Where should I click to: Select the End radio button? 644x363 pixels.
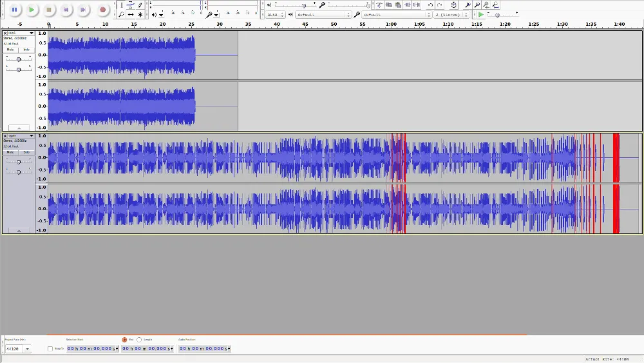pos(124,340)
